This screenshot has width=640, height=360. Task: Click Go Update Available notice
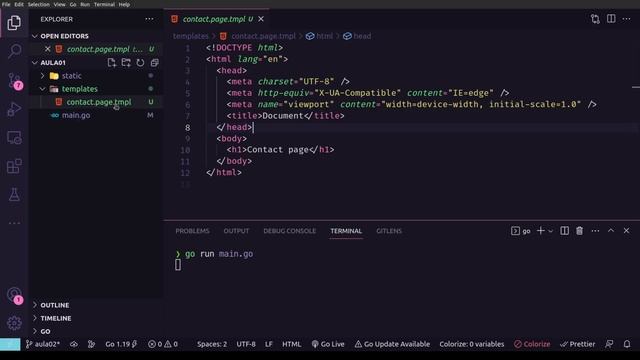pyautogui.click(x=392, y=344)
